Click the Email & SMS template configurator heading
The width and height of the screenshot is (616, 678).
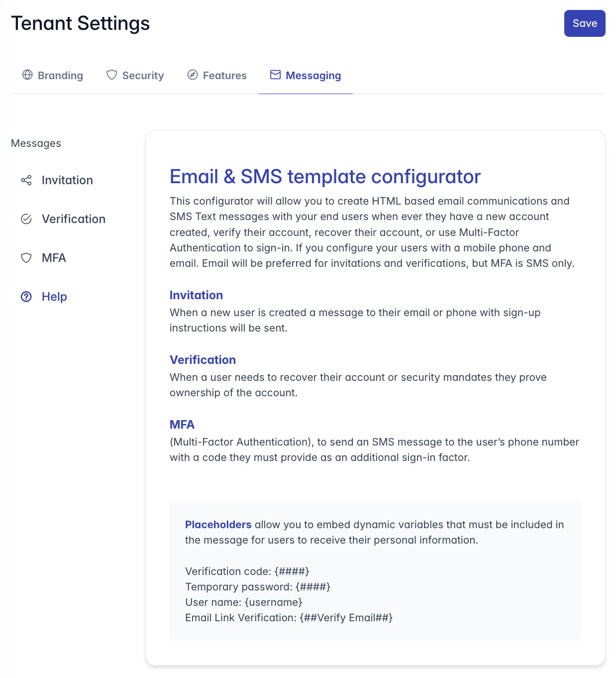coord(325,177)
